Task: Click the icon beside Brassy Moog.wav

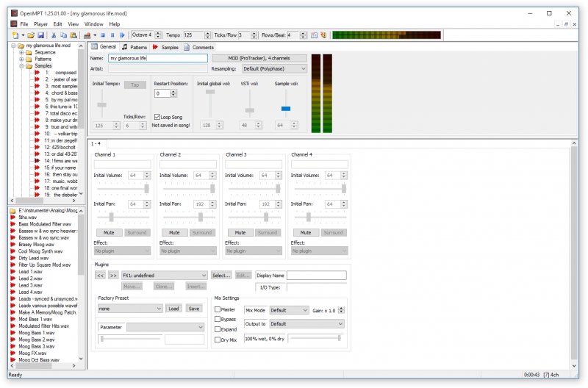Action: pyautogui.click(x=12, y=245)
